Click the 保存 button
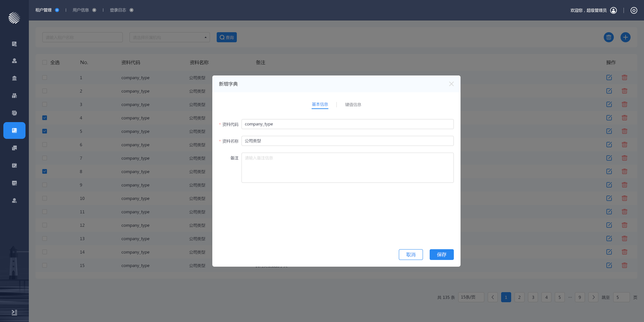The height and width of the screenshot is (322, 644). [441, 255]
